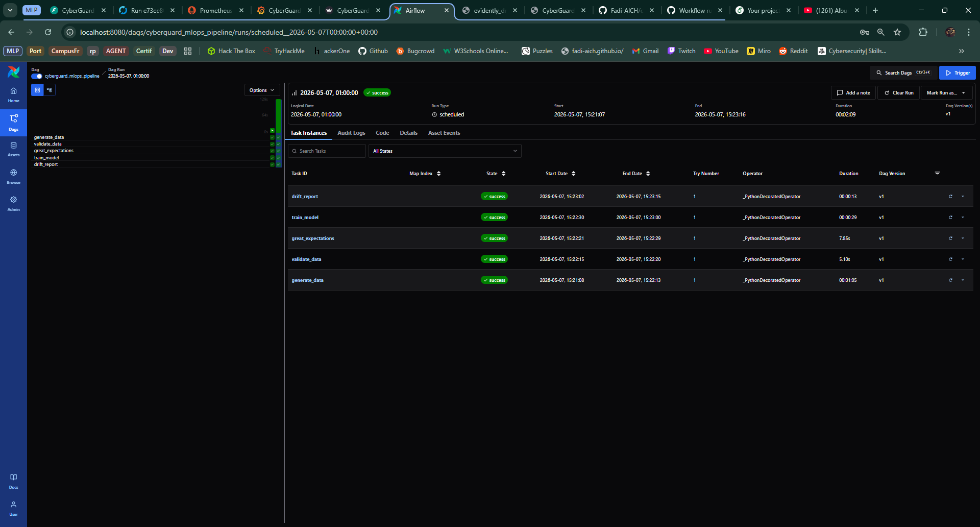Image resolution: width=980 pixels, height=527 pixels.
Task: Sort by Start Date column
Action: pos(560,174)
